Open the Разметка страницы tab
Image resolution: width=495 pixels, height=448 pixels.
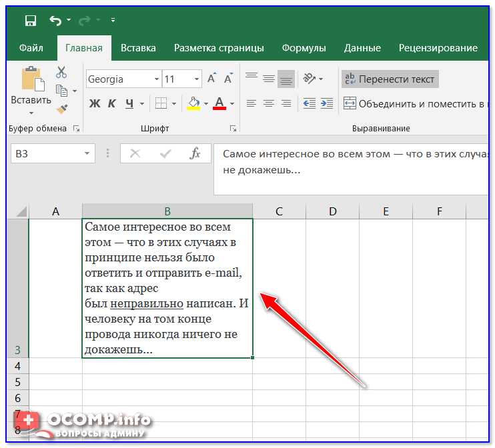tap(219, 48)
